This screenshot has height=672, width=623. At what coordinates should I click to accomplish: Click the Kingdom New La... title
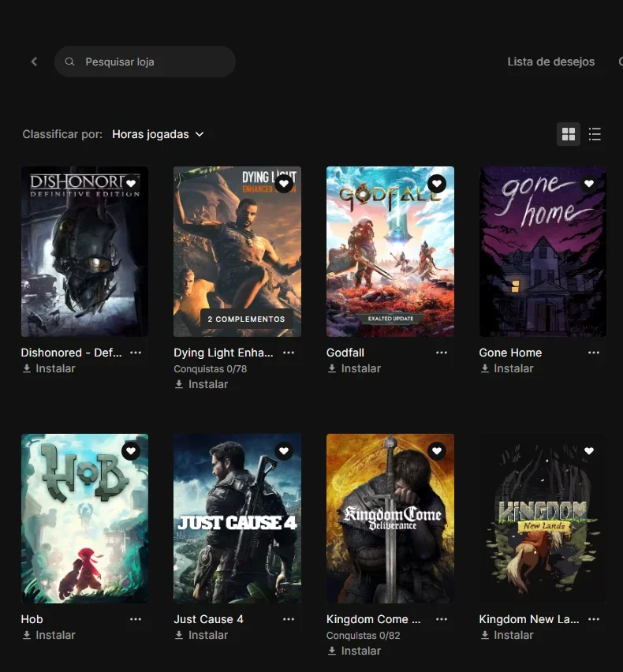click(x=529, y=619)
